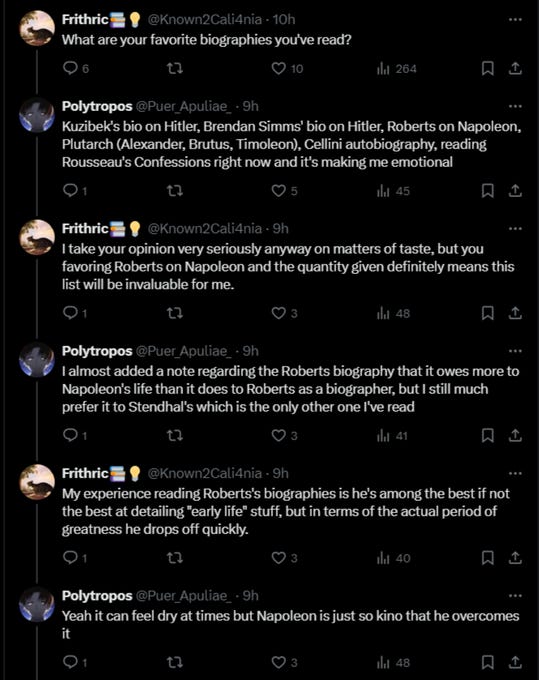Viewport: 539px width, 680px height.
Task: Open more options on the Stendhal comparison tweet
Action: (x=515, y=351)
